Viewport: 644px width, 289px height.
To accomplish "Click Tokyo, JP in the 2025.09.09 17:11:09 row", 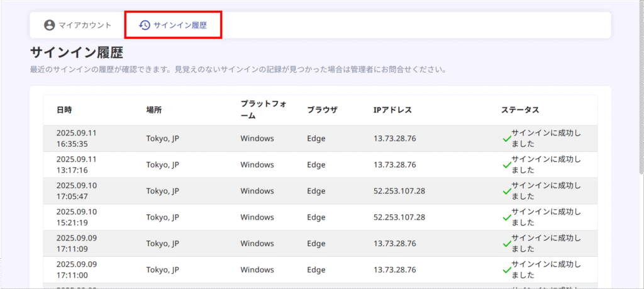I will point(163,244).
